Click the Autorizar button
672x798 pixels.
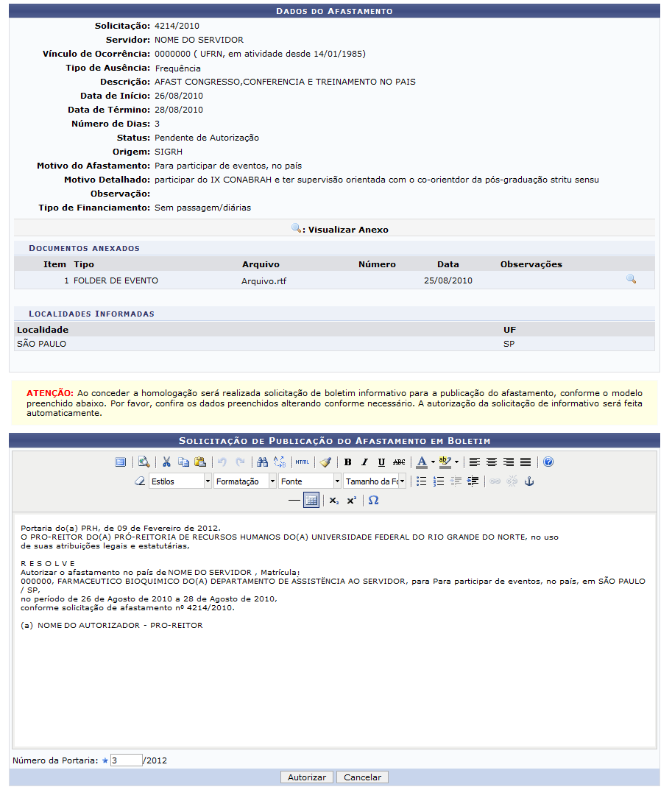pyautogui.click(x=307, y=777)
